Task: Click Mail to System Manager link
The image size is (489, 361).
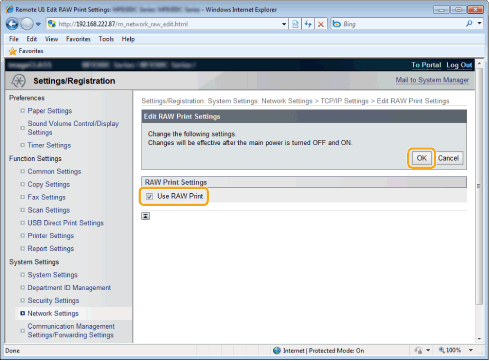Action: tap(432, 80)
